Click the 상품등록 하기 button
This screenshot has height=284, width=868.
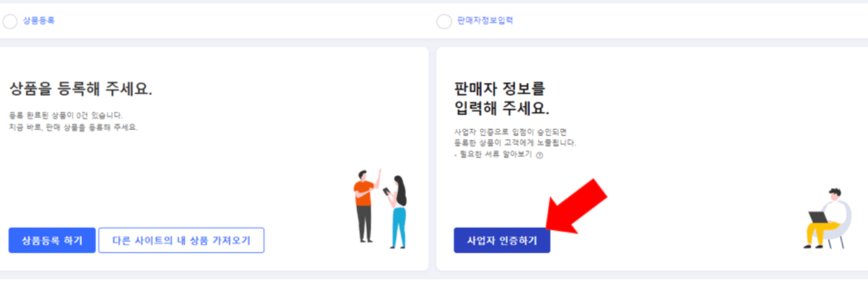[52, 240]
